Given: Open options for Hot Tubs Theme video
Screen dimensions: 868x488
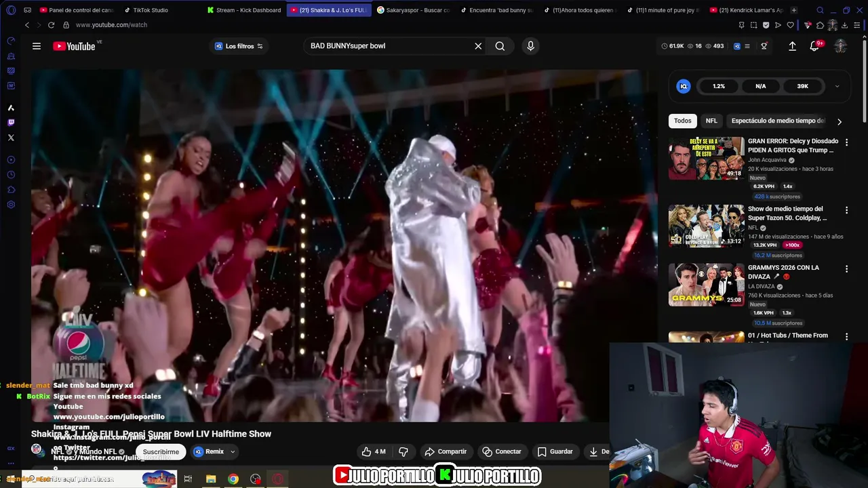Looking at the screenshot, I should 846,336.
